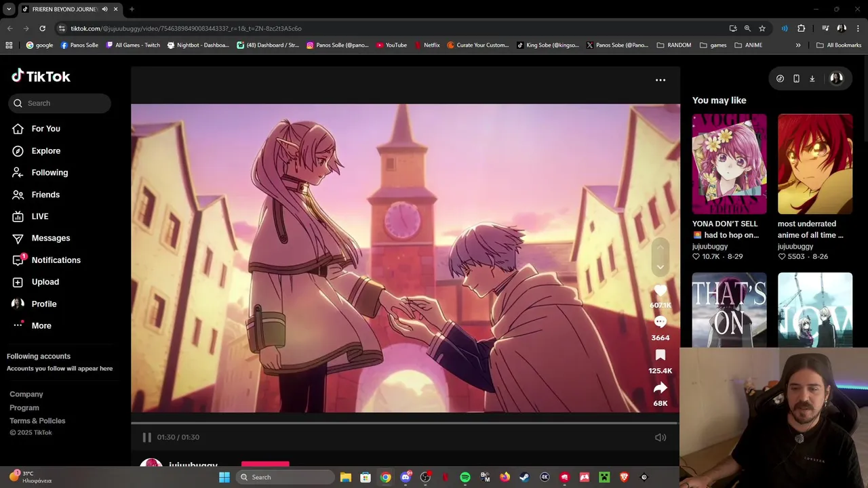Click the TikTok coins icon in the top bar
This screenshot has height=488, width=868.
780,79
